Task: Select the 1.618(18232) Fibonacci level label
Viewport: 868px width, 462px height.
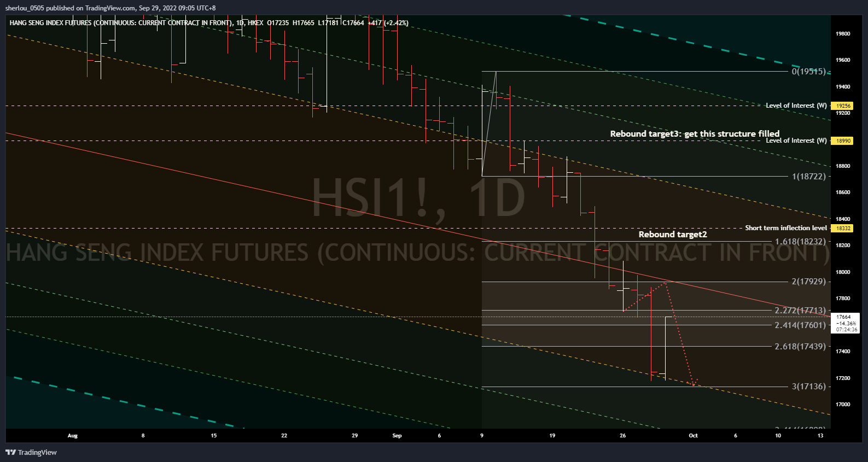Action: 801,242
